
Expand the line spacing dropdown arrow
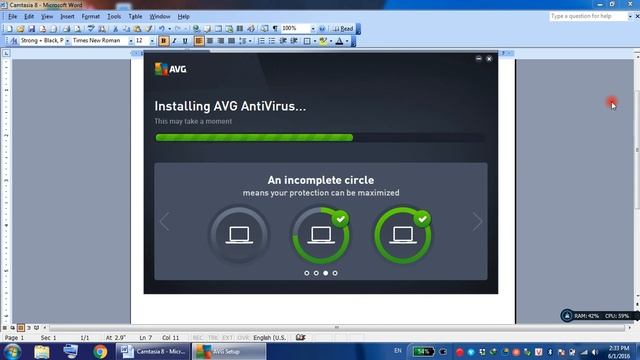pos(250,41)
